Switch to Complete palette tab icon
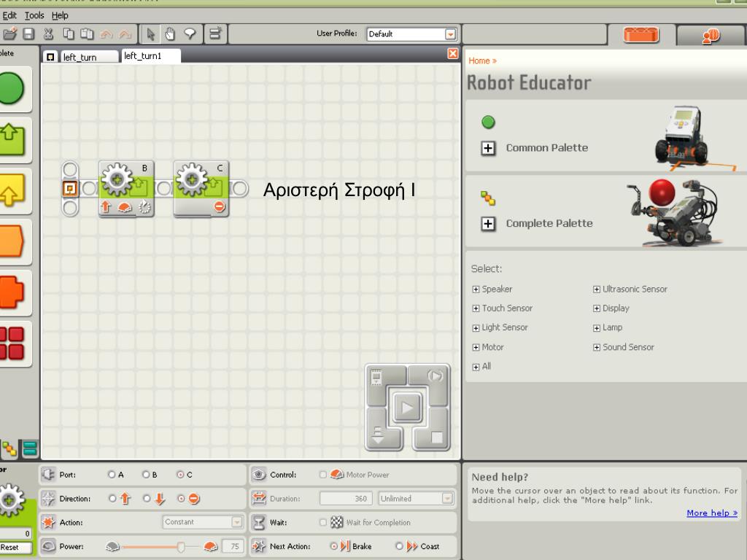 [x=9, y=448]
